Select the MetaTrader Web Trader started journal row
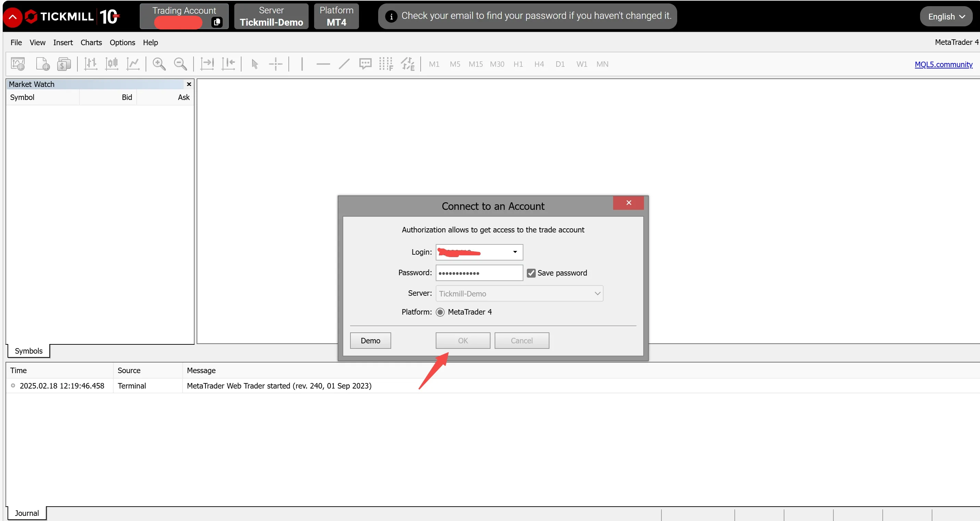The image size is (980, 521). [x=493, y=386]
